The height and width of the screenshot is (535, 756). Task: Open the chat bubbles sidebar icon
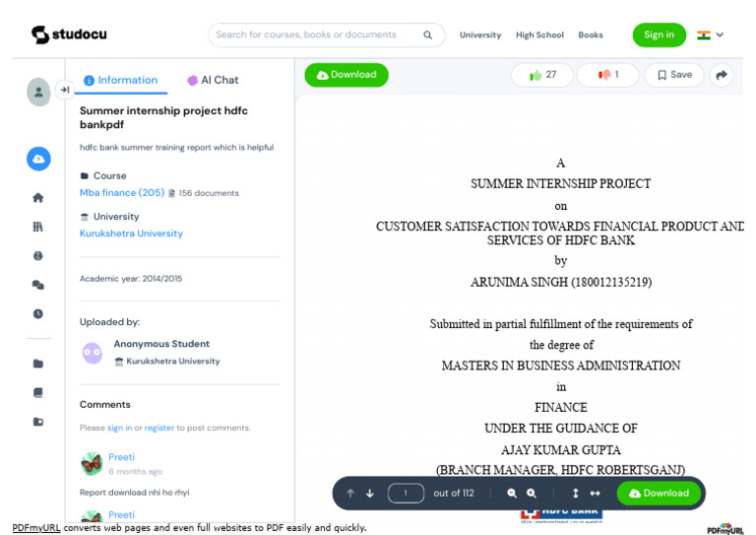tap(38, 285)
